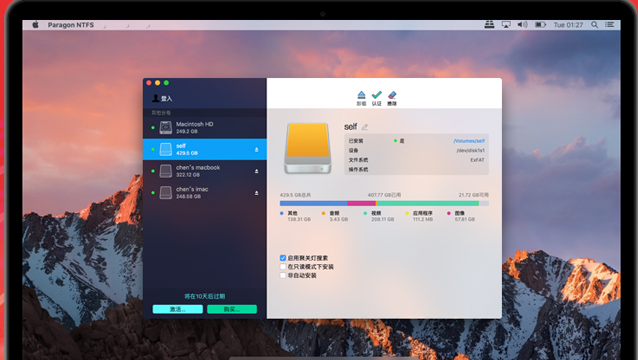Eject chen's macbook from the sidebar
638x360 pixels.
click(256, 171)
